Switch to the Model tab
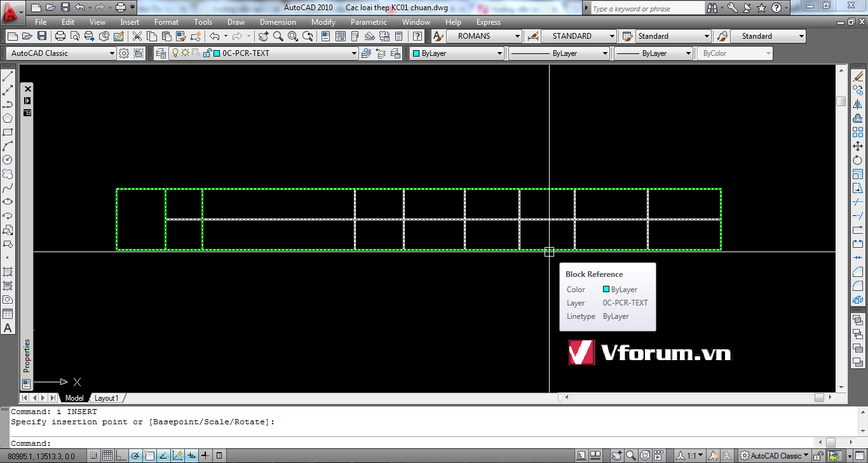The image size is (868, 463). click(x=74, y=398)
